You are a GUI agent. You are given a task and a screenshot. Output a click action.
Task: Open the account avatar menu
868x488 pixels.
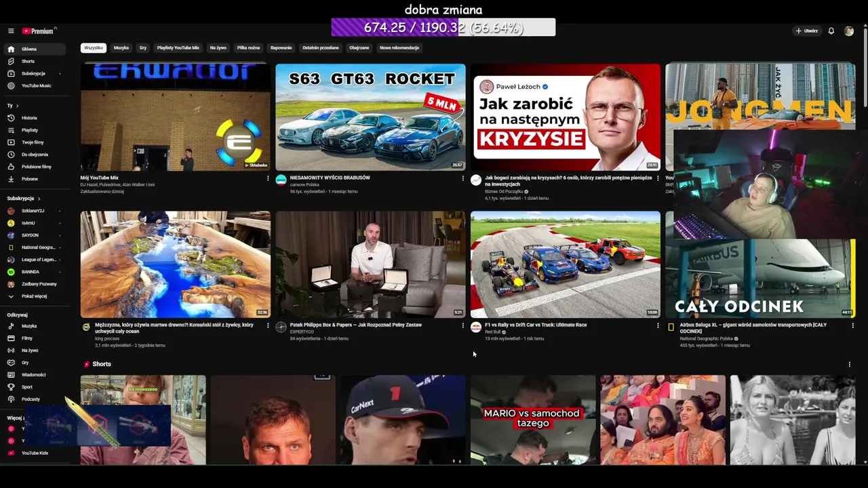849,31
